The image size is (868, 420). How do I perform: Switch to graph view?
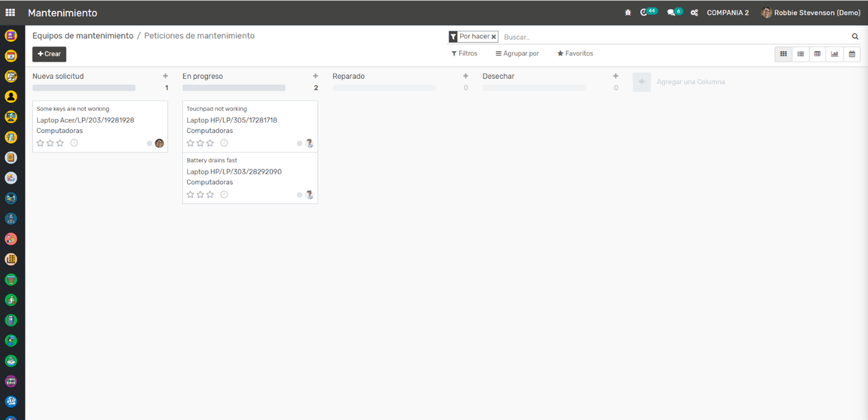pos(835,54)
